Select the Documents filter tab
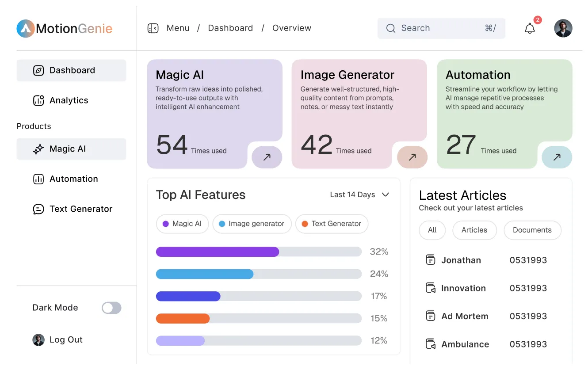The height and width of the screenshot is (370, 588). pos(532,230)
